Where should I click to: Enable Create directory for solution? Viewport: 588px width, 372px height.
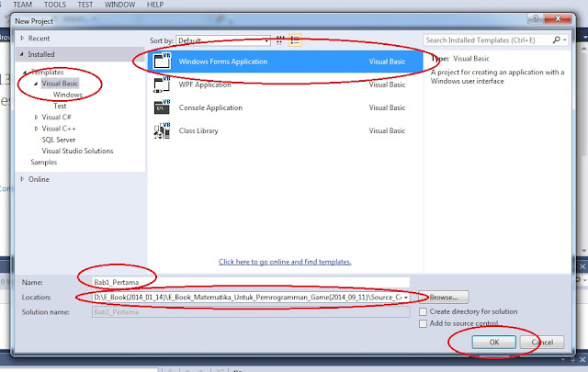click(423, 311)
